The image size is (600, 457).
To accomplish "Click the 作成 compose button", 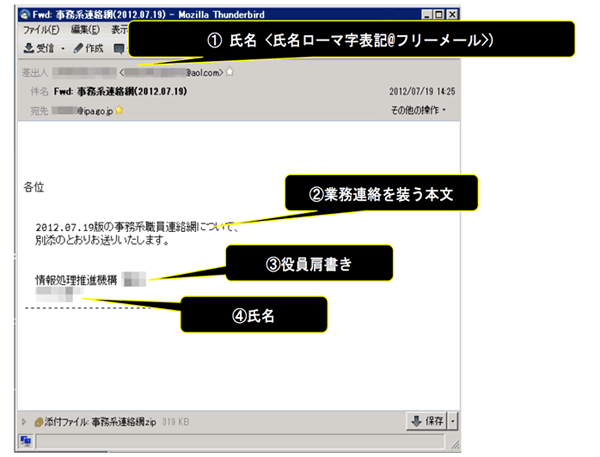I will [x=88, y=48].
